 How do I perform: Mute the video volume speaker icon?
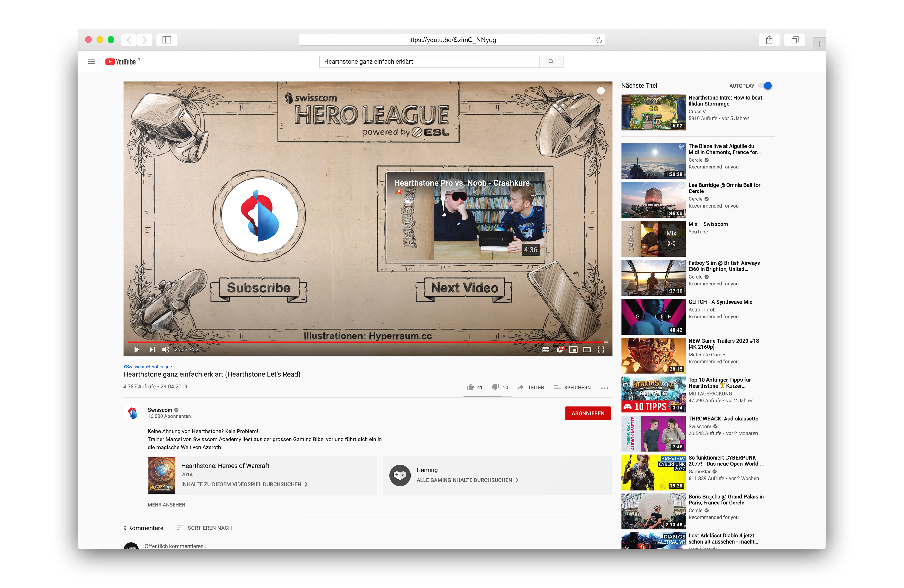pyautogui.click(x=166, y=349)
